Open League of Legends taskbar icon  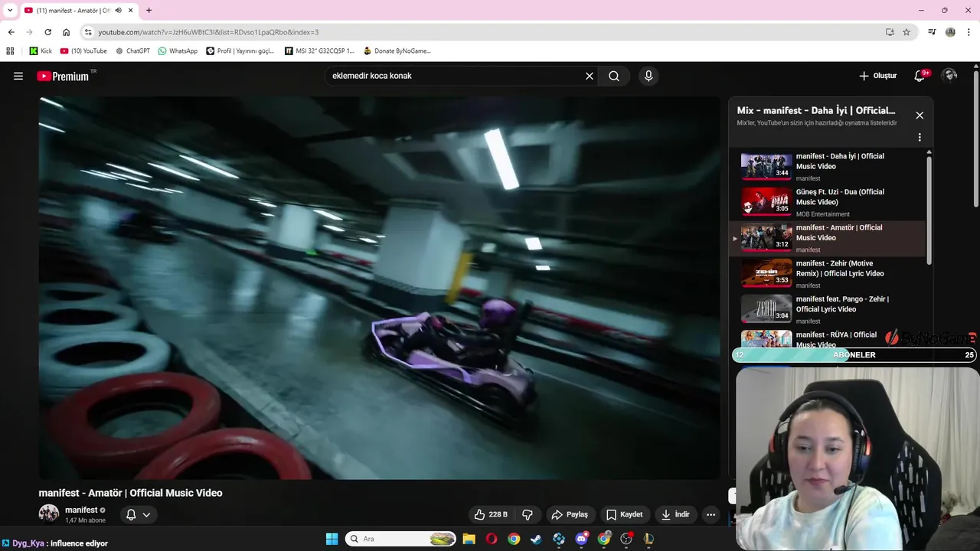[648, 539]
